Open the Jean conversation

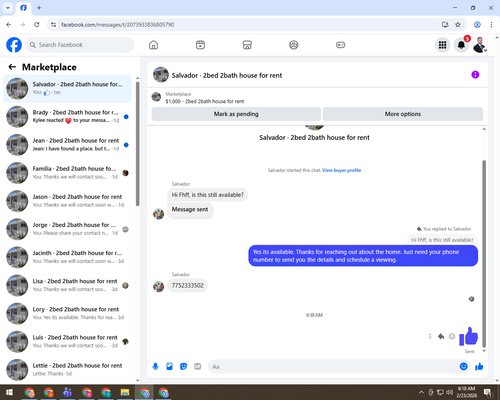67,145
